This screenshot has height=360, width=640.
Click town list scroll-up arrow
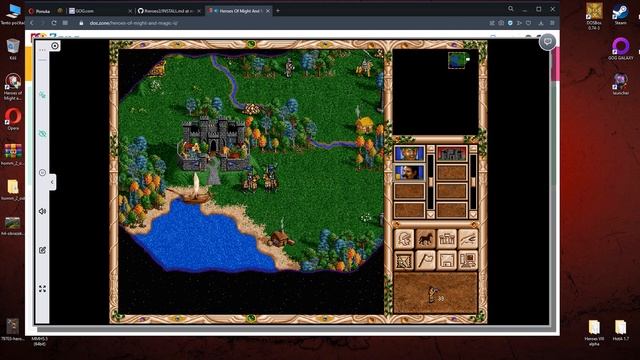tap(473, 149)
